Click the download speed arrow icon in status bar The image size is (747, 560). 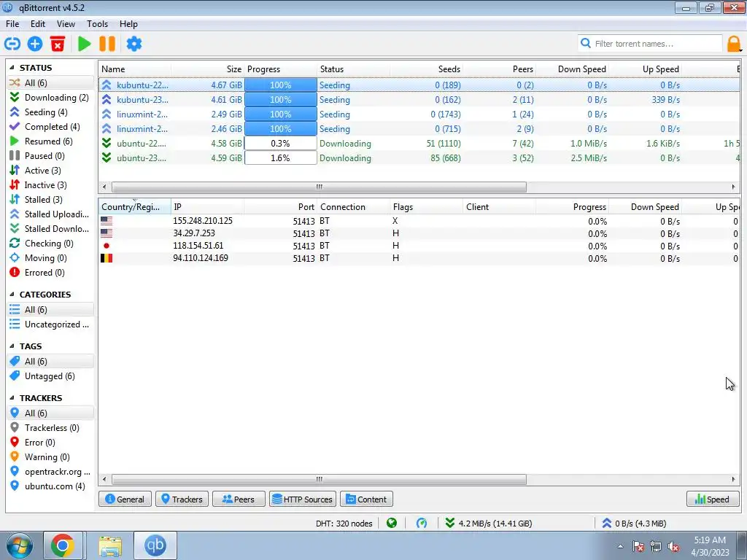[449, 524]
